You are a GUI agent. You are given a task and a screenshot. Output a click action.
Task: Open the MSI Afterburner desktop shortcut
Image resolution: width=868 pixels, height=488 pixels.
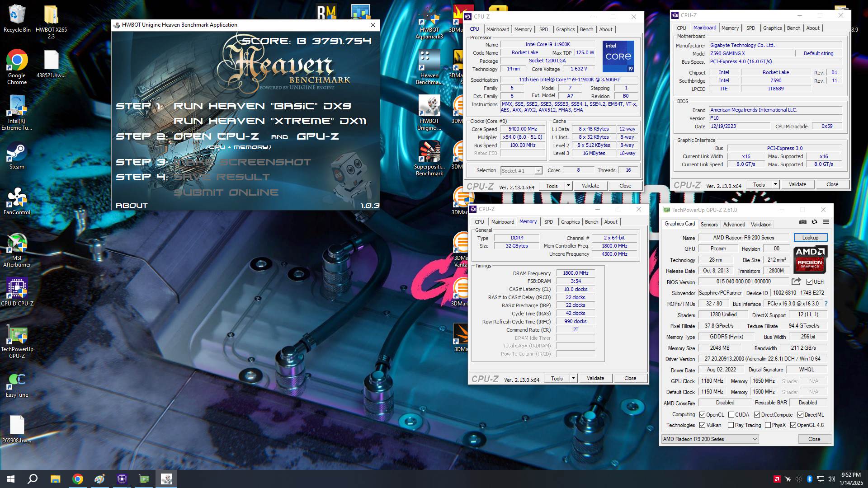coord(17,250)
